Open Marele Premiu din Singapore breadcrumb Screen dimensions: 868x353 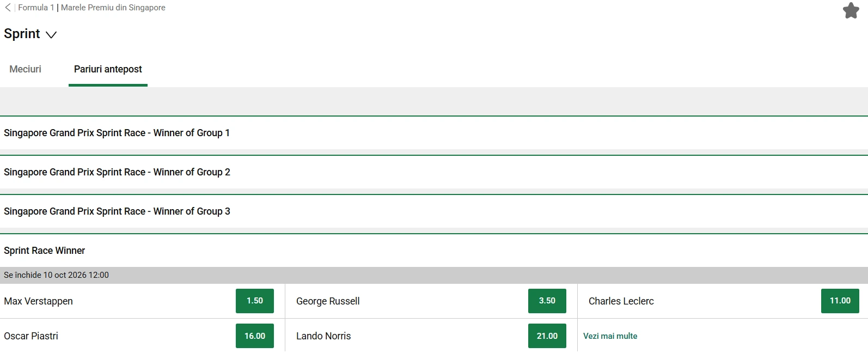pyautogui.click(x=113, y=8)
